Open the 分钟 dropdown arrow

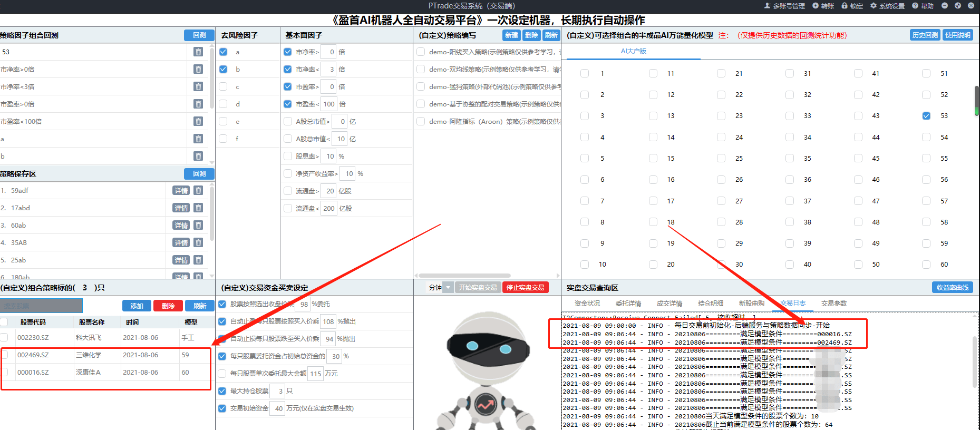click(448, 288)
